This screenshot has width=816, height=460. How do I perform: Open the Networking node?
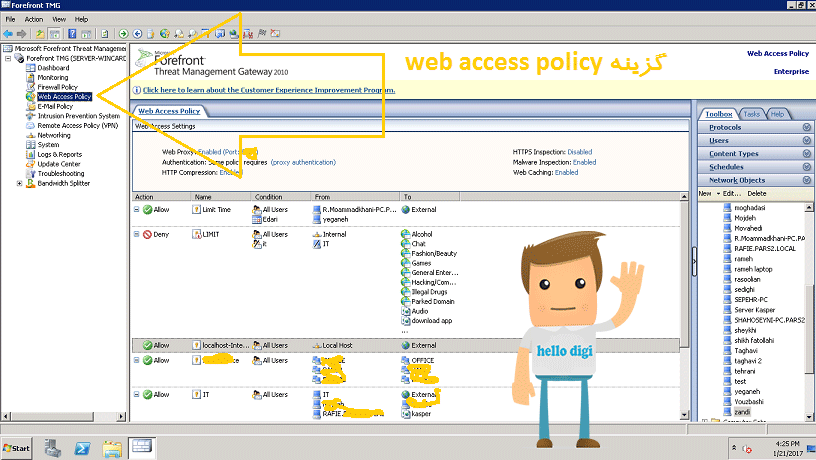click(x=54, y=135)
